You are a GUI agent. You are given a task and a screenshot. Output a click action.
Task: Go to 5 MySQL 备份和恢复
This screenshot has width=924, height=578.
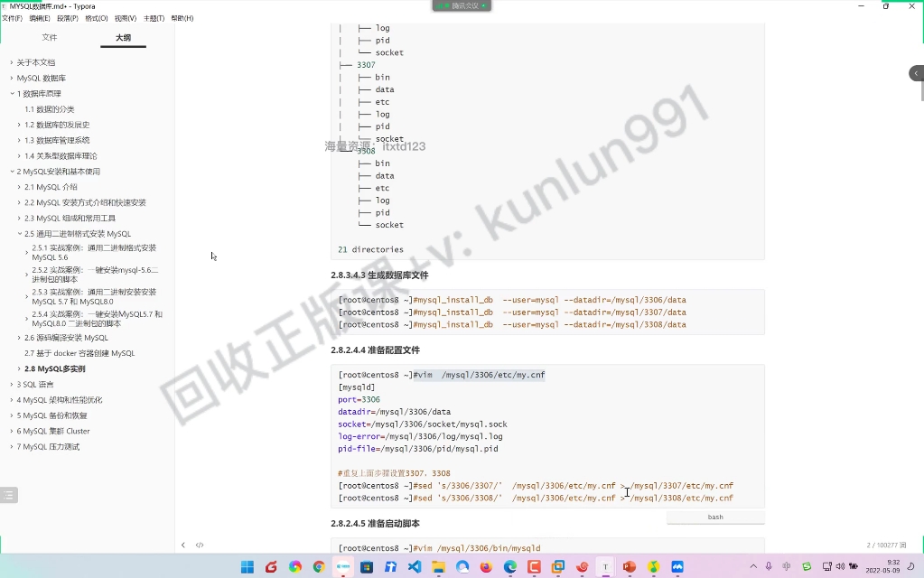pyautogui.click(x=51, y=415)
